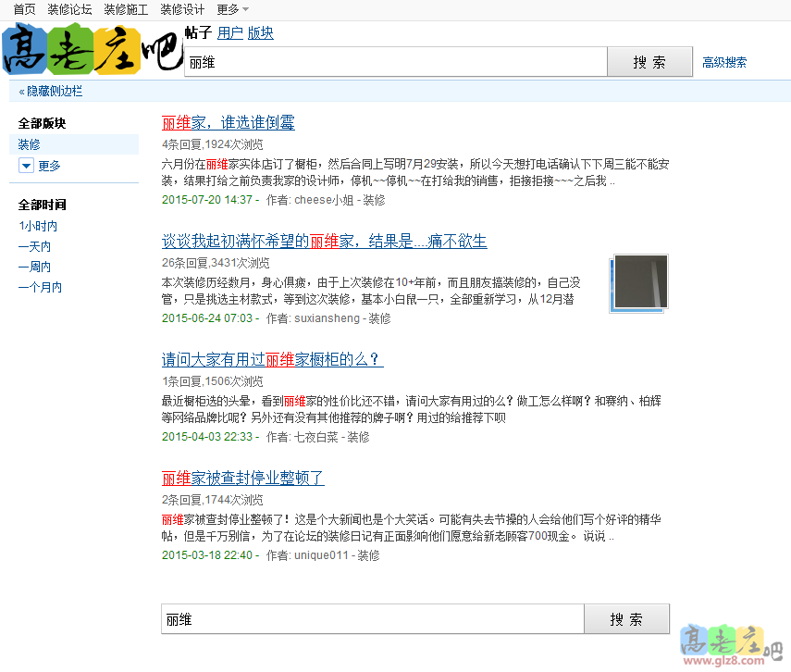Screen dimensions: 791x672
Task: Filter search results to 一个月内
Action: point(41,286)
